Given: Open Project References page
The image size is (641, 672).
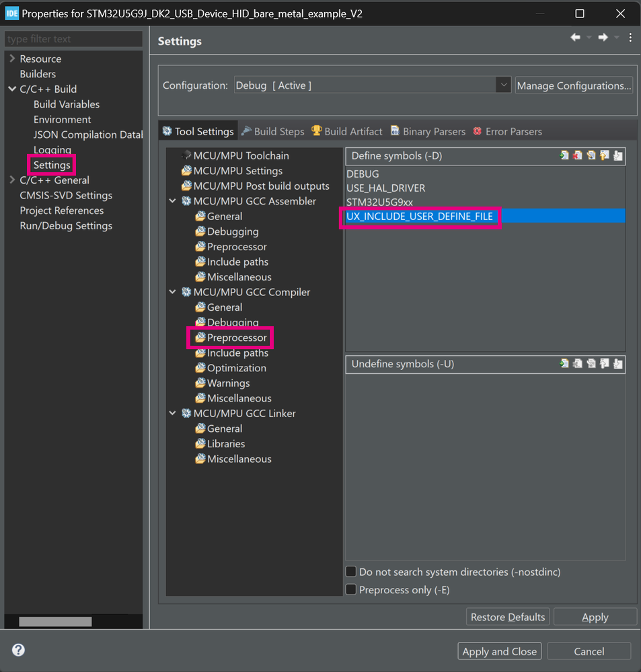Looking at the screenshot, I should pos(62,211).
